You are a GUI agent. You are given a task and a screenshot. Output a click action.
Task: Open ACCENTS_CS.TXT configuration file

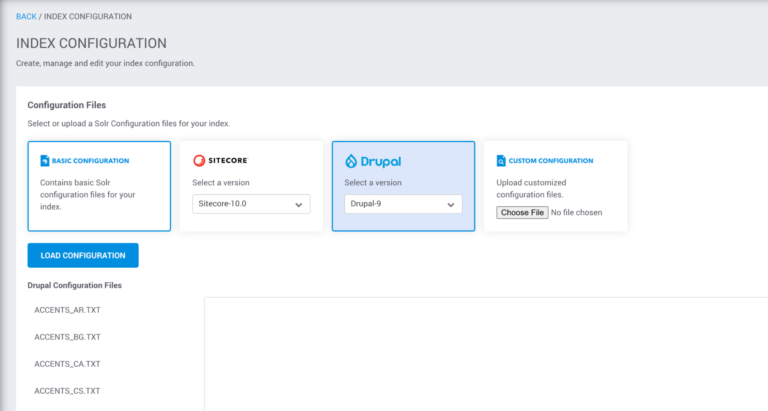point(67,391)
